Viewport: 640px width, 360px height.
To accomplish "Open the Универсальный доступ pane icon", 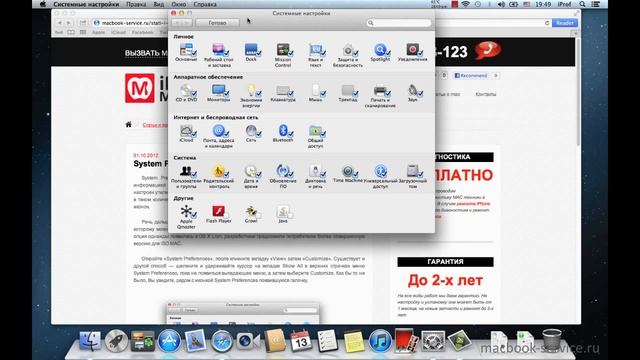I will click(x=380, y=171).
